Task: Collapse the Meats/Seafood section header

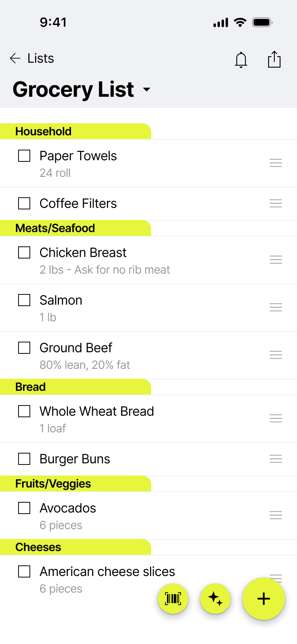Action: pos(76,228)
